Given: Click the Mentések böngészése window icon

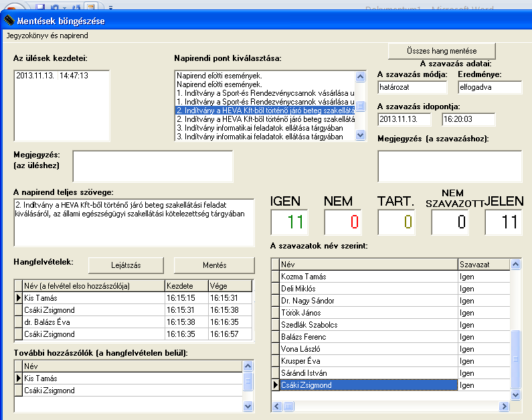Looking at the screenshot, I should tap(9, 21).
